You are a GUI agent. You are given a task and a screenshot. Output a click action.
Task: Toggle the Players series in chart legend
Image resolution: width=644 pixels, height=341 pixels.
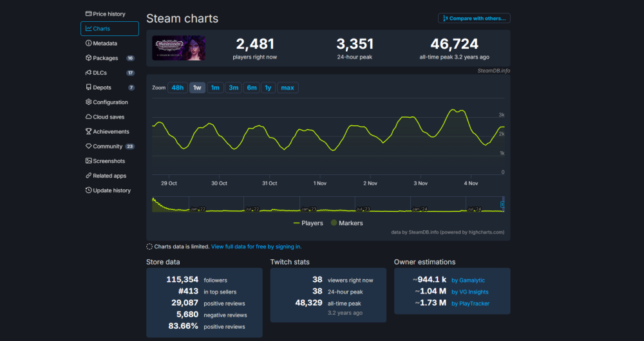coord(308,223)
